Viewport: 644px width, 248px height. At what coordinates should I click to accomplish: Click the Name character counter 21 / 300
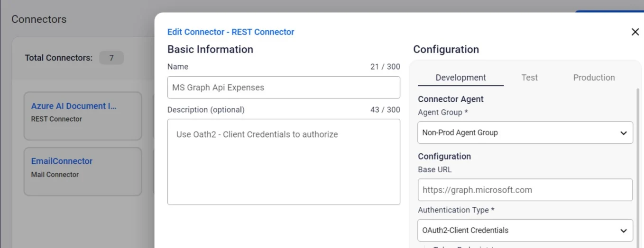pos(385,67)
